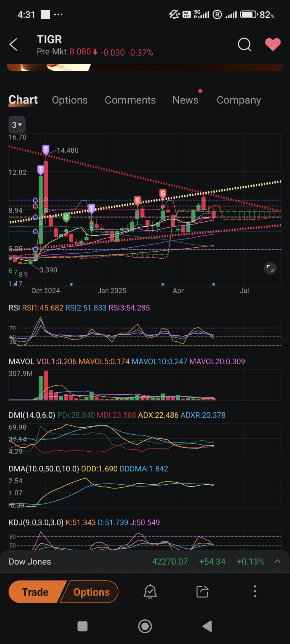
Task: Tap the pre-market price 8.080
Action: pyautogui.click(x=80, y=52)
